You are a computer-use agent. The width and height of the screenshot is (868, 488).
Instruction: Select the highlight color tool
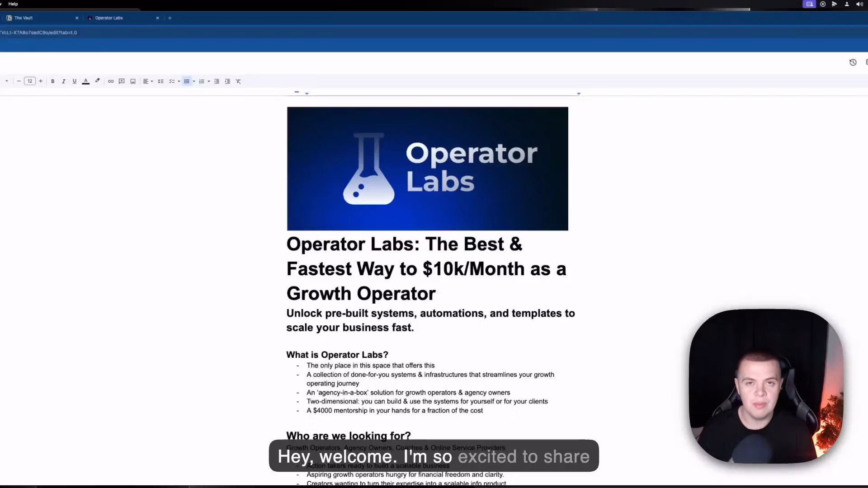(x=97, y=81)
